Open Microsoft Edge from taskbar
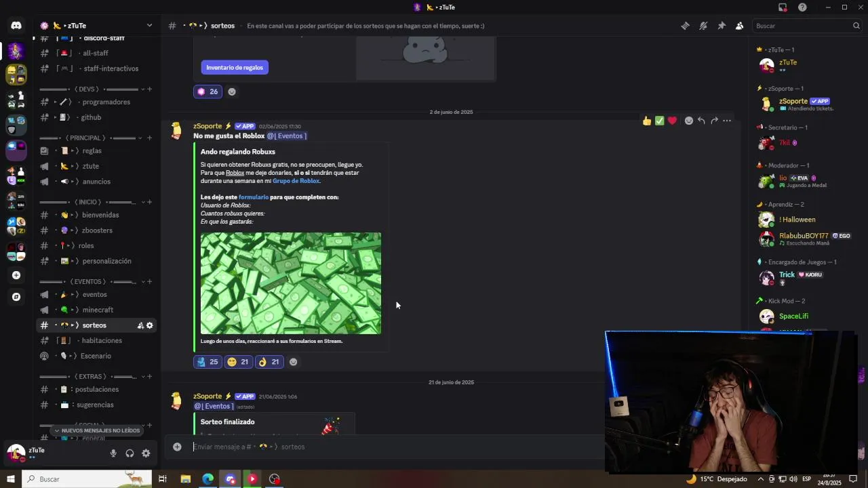Viewport: 868px width, 488px height. 208,479
